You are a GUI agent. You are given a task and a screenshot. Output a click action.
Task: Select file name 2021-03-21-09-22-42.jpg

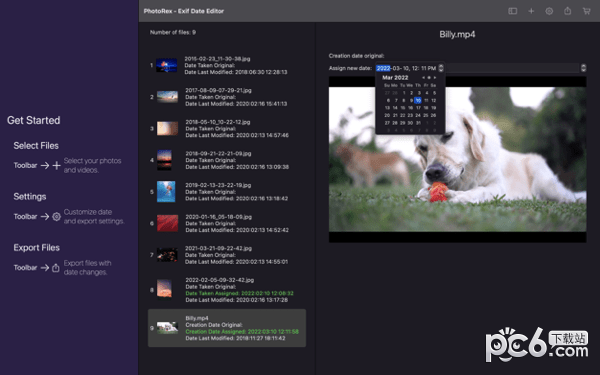pos(218,248)
